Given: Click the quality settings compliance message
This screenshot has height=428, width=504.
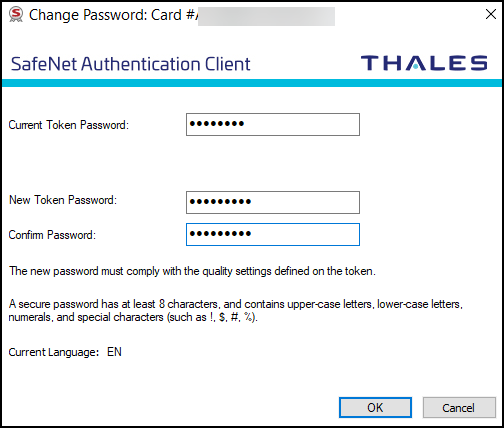Looking at the screenshot, I should pos(192,271).
